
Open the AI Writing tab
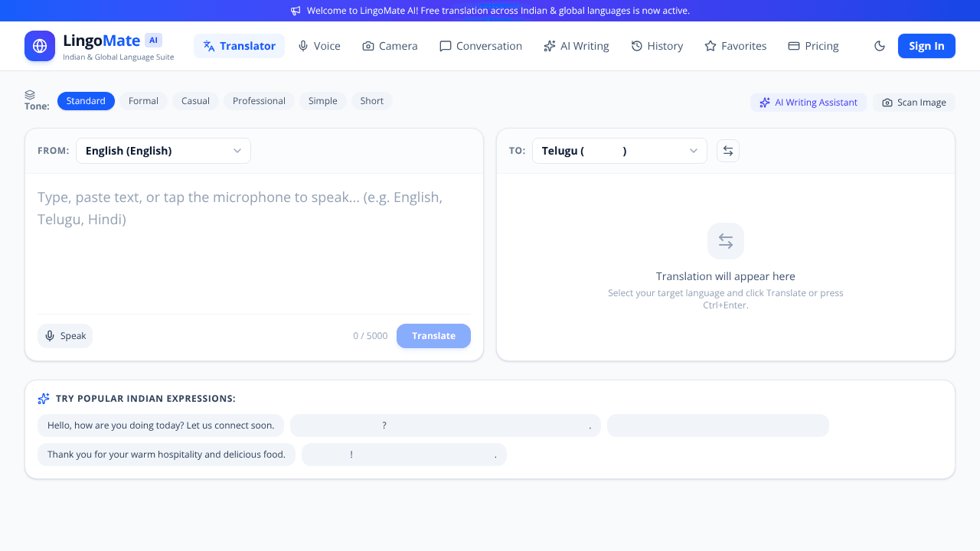(577, 46)
